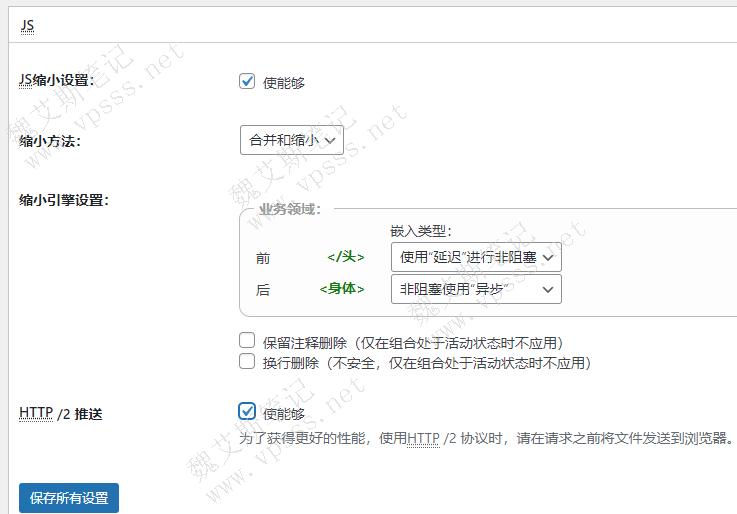Click the JS缩小设置 row label
This screenshot has height=514, width=737.
coord(56,81)
